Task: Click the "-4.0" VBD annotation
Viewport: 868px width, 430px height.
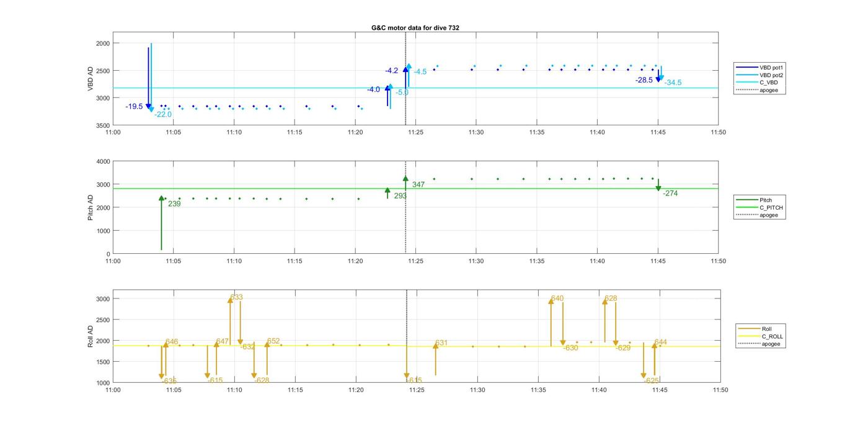Action: point(373,90)
